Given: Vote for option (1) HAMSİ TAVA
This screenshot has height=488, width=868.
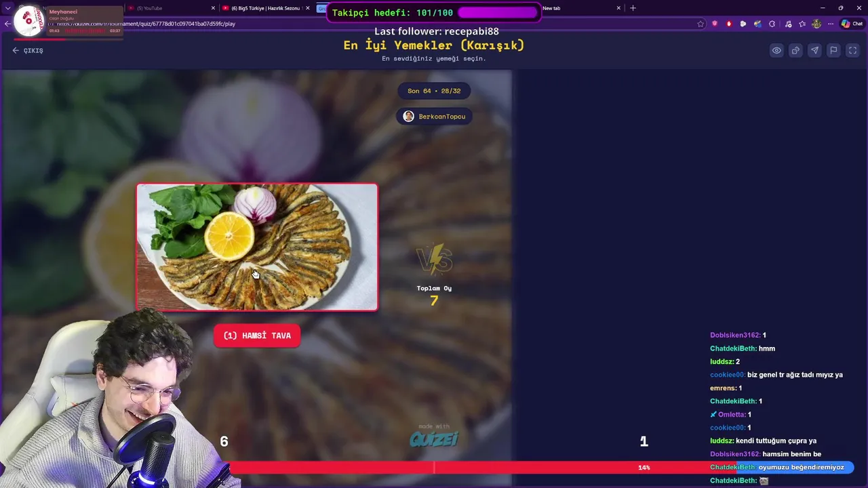Looking at the screenshot, I should point(257,335).
